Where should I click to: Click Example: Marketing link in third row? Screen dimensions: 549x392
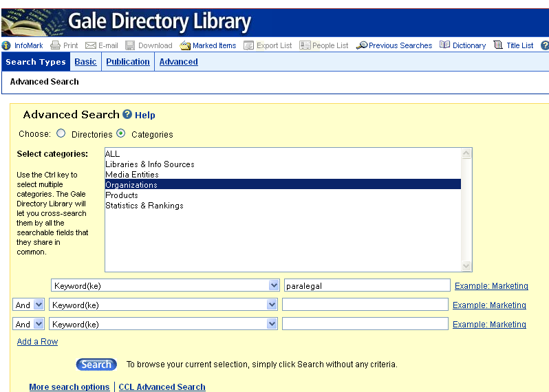tap(489, 325)
